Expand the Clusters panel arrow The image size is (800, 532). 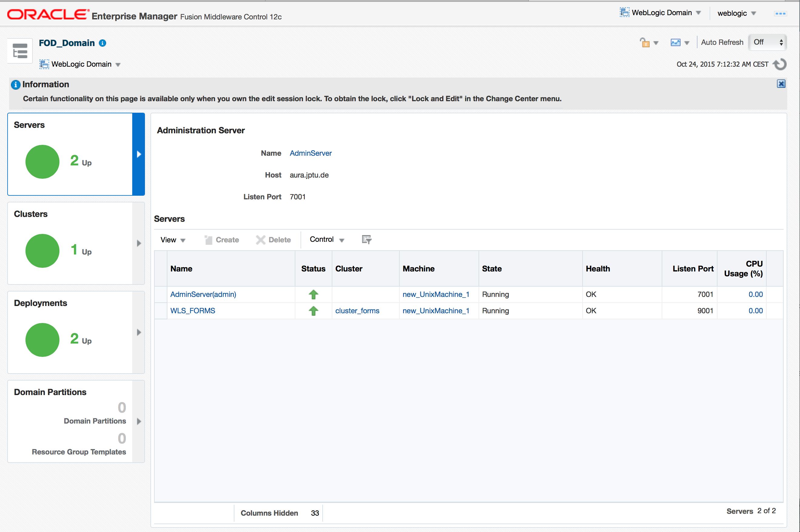click(139, 243)
